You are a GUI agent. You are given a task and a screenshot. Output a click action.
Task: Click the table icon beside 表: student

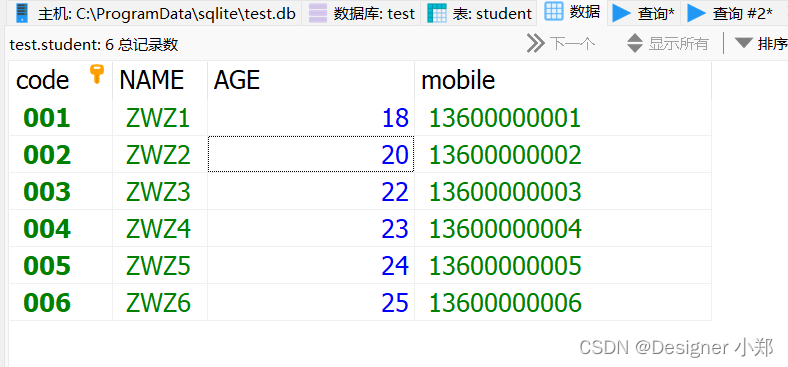[x=437, y=13]
